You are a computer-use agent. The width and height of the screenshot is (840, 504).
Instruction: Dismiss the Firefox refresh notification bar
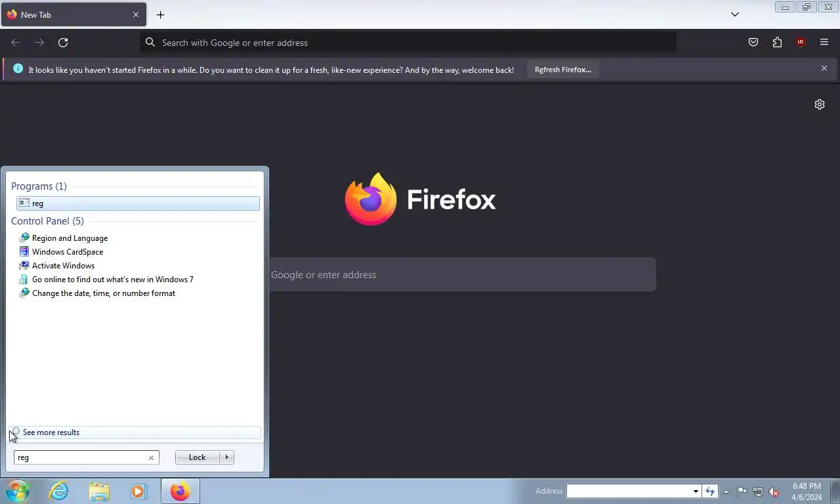click(x=824, y=68)
